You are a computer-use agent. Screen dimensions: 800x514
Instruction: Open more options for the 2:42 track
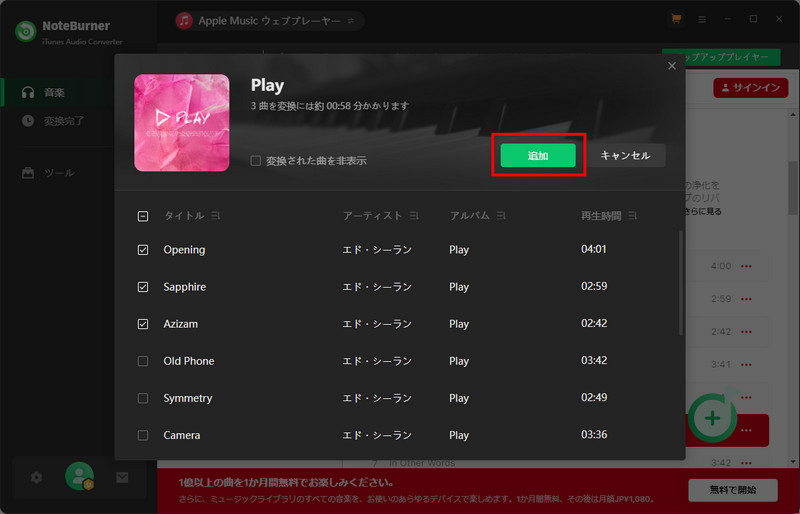746,332
